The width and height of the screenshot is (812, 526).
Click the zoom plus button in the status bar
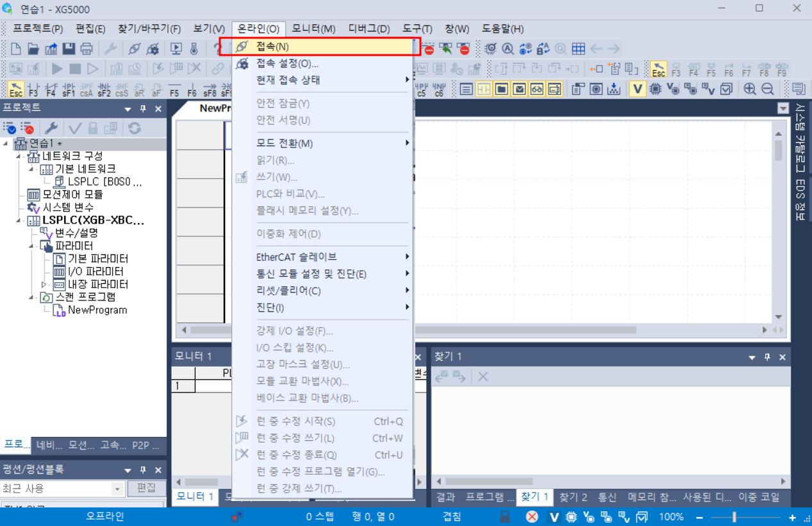[x=792, y=517]
